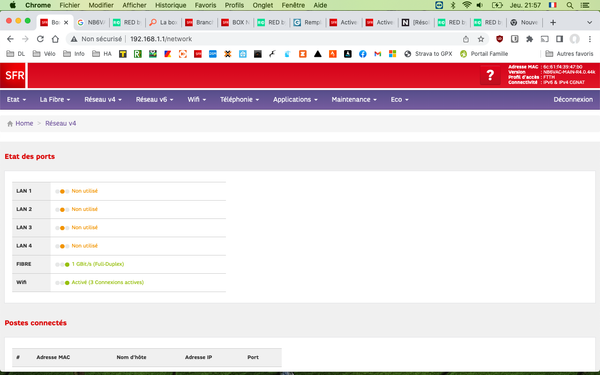Open the Autres favoris folder
Screen dimensions: 600x375
tap(569, 54)
